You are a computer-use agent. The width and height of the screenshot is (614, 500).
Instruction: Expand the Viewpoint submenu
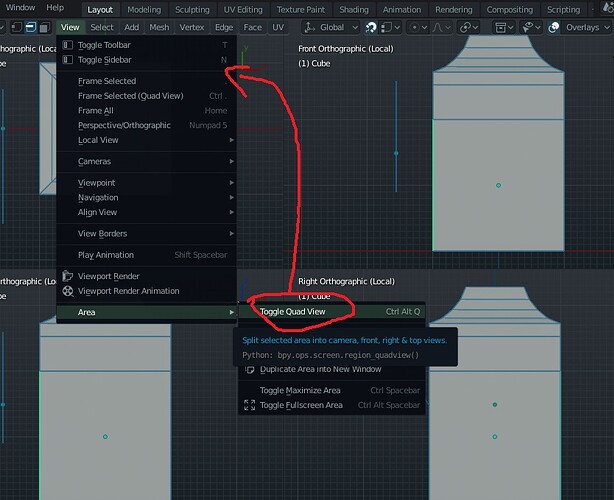(146, 183)
